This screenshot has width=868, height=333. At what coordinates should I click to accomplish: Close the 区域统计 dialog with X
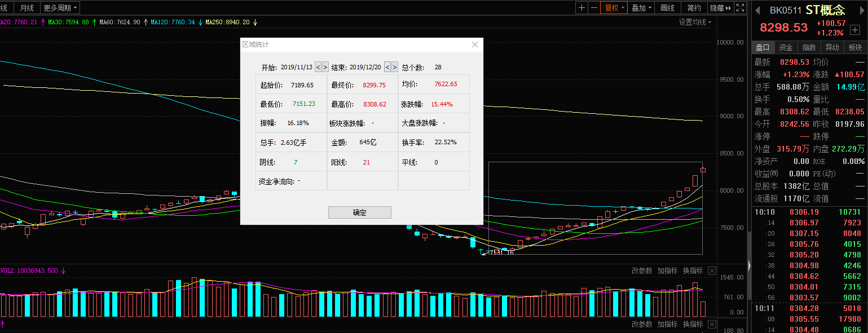[x=474, y=45]
